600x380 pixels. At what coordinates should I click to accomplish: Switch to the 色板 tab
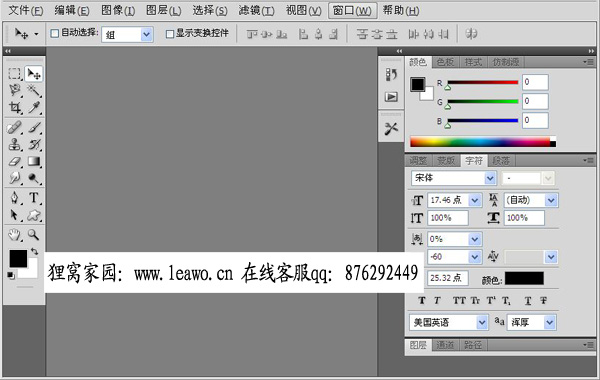coord(445,62)
